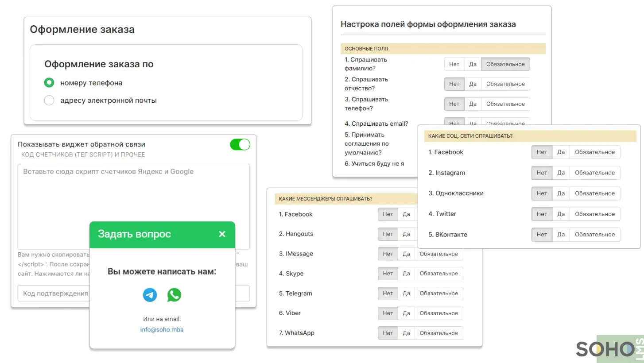The image size is (644, 363).
Task: Set Twitter to Да
Action: click(x=561, y=214)
